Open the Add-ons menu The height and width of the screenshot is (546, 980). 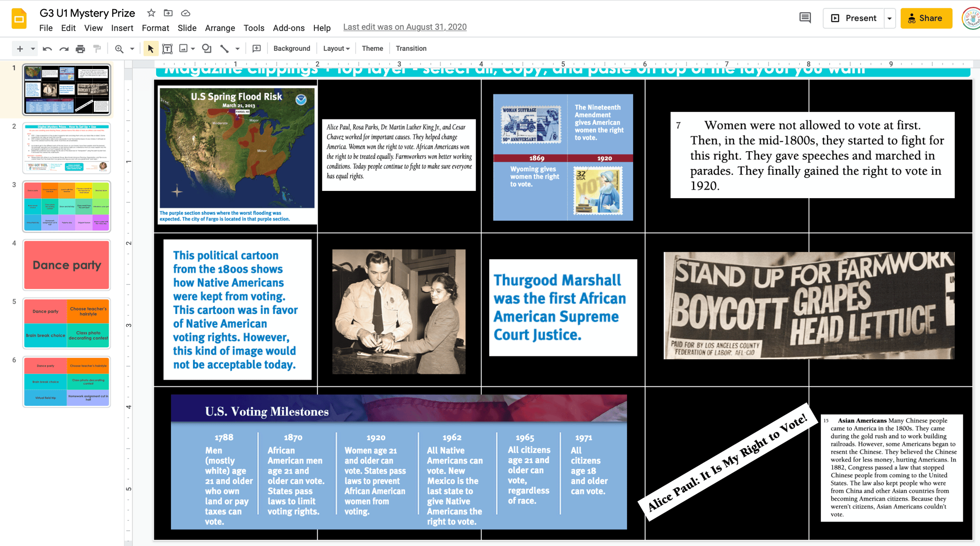288,28
